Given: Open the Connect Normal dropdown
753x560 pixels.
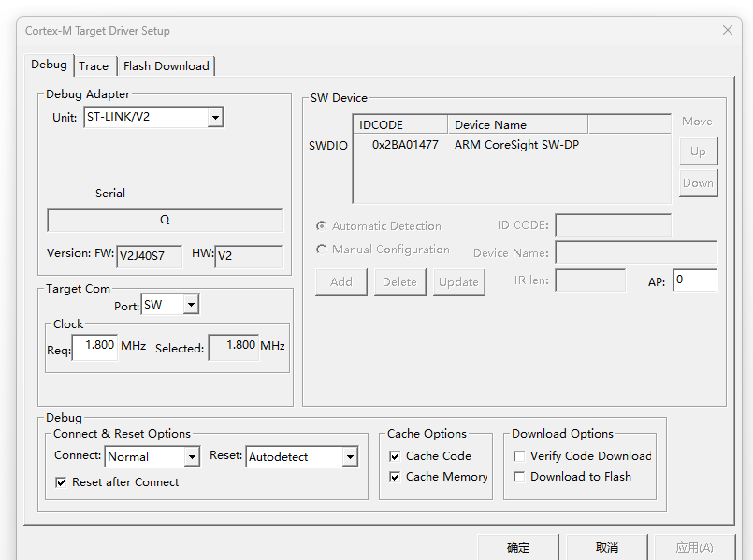Looking at the screenshot, I should pyautogui.click(x=152, y=456).
